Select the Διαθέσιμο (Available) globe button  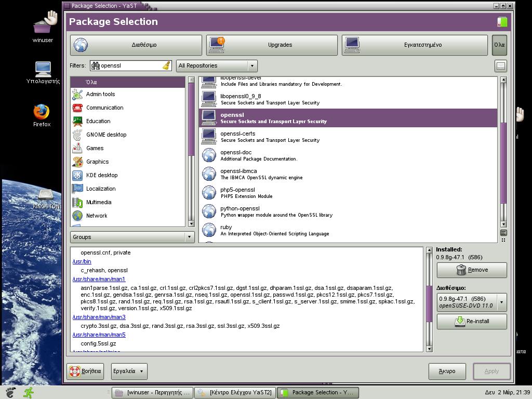136,45
